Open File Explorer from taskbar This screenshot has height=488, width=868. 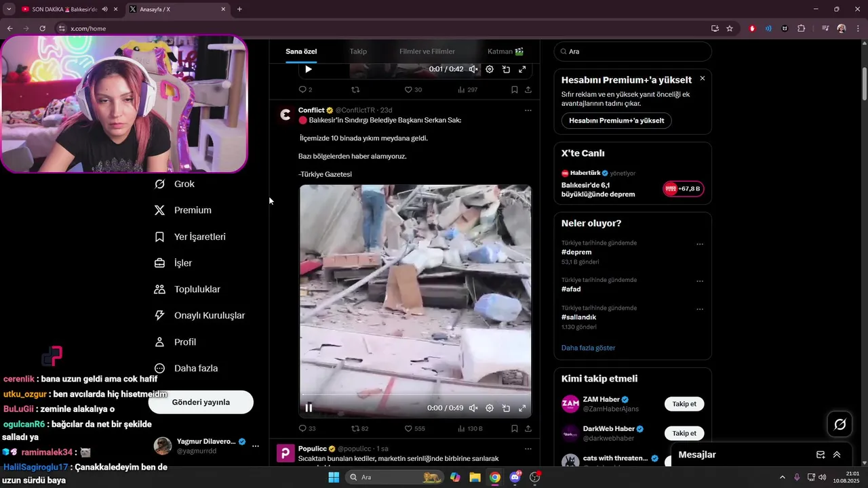475,477
